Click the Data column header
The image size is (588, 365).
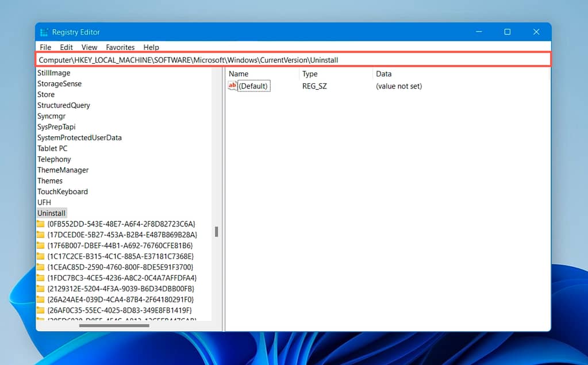383,74
